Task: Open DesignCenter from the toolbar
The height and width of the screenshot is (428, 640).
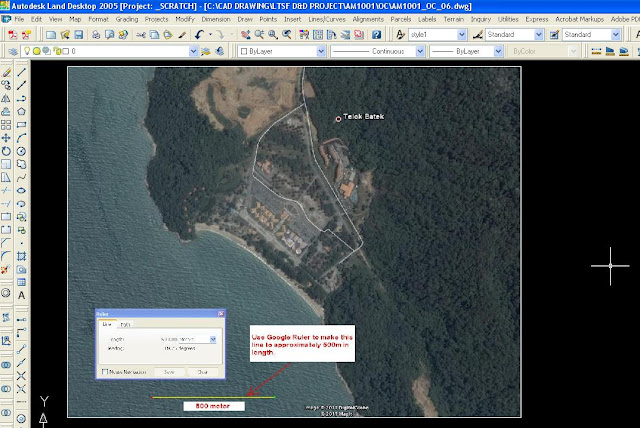Action: (318, 35)
